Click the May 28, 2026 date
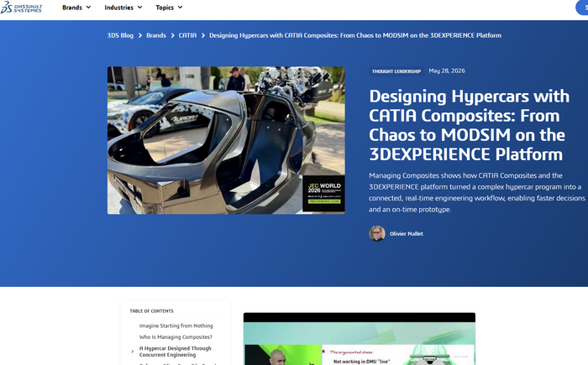 (447, 70)
